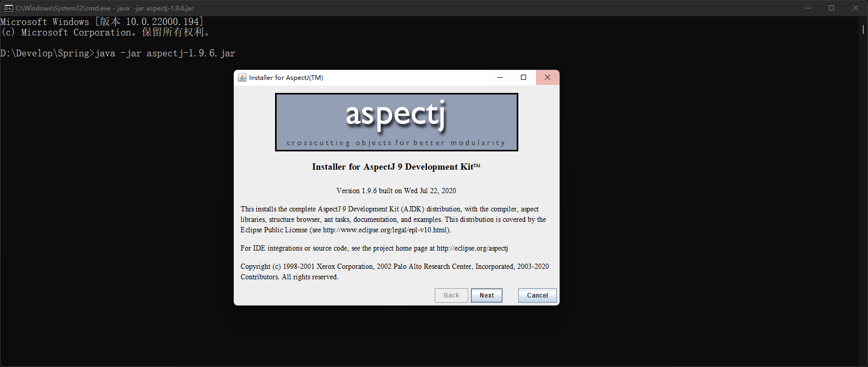
Task: Click the Java icon in installer title bar
Action: 242,77
